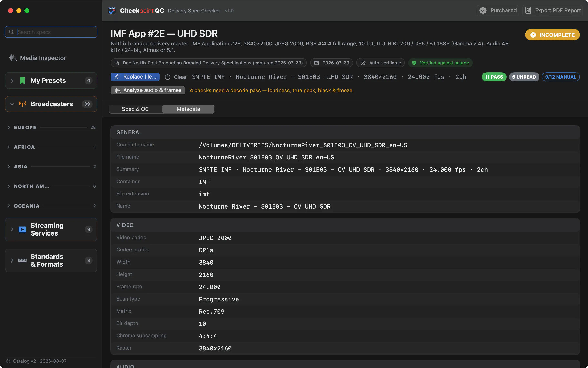
Task: Click the 6 UNREAD filter pill
Action: (524, 77)
